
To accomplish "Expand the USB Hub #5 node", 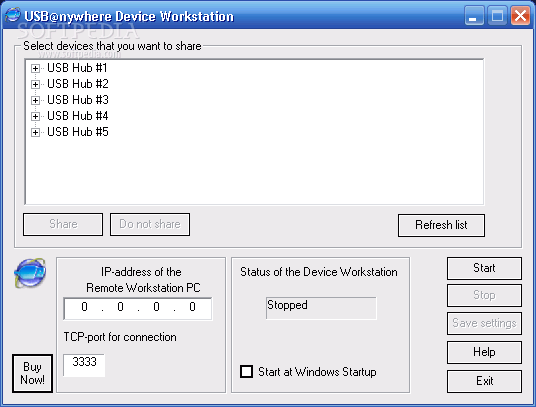I will [x=35, y=132].
